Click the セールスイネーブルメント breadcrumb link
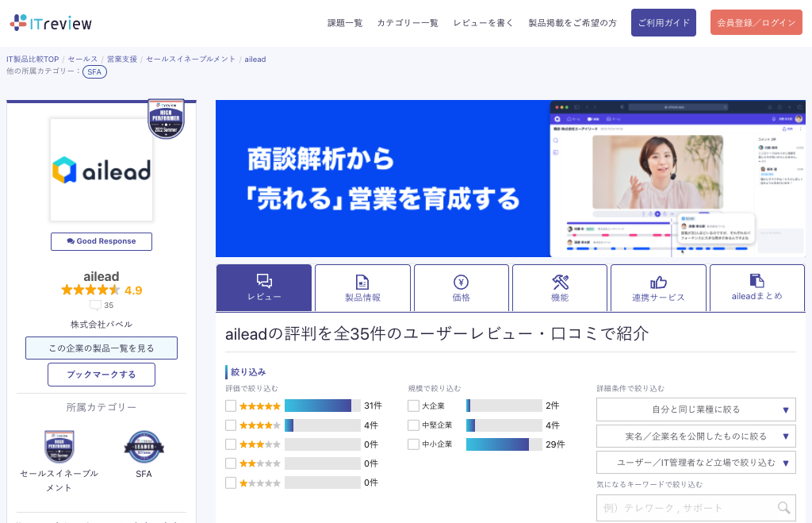The height and width of the screenshot is (523, 812). click(190, 59)
